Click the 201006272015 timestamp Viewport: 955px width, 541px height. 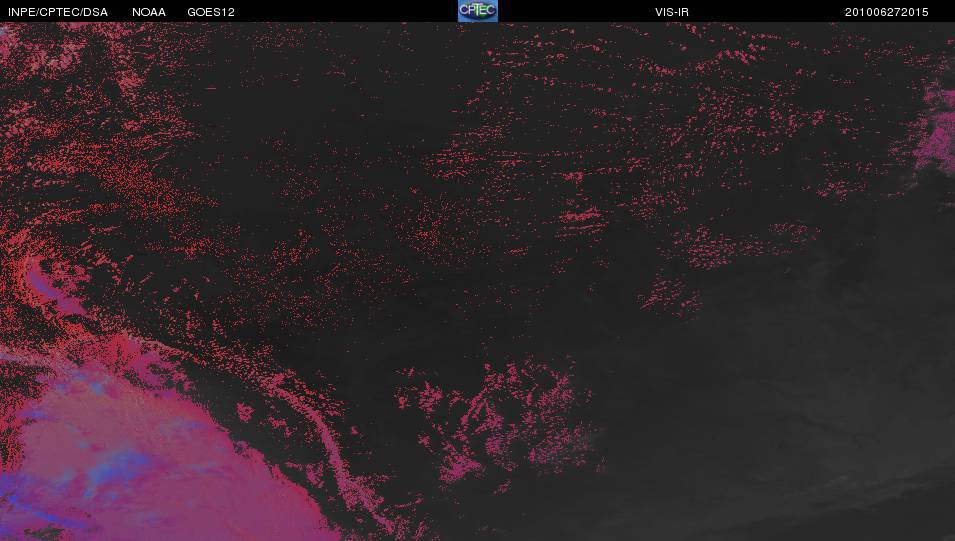(886, 12)
